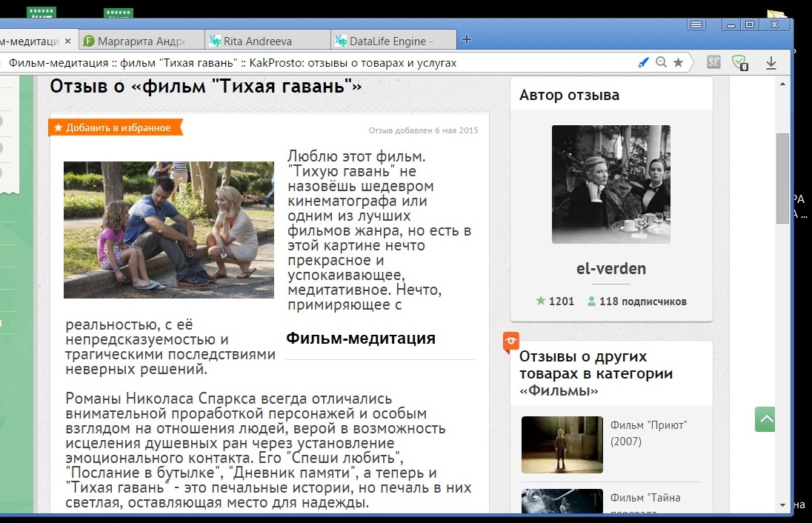
Task: Open the SE extension icon
Action: point(713,62)
